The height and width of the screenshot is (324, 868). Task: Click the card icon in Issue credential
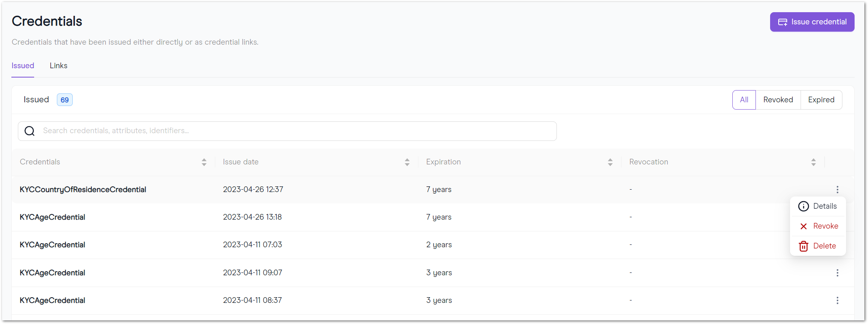click(x=783, y=22)
